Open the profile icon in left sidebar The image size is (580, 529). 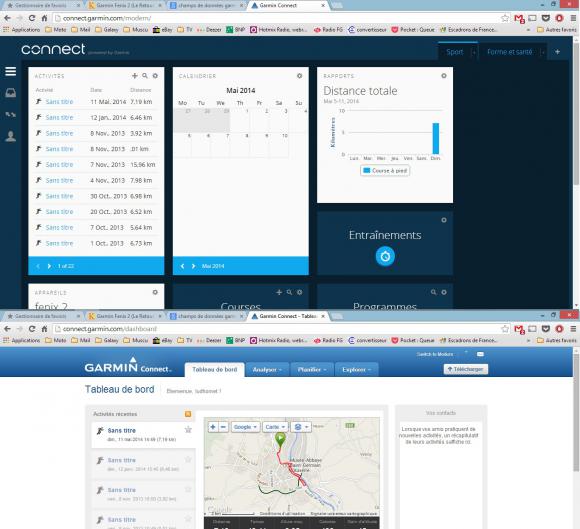[10, 136]
